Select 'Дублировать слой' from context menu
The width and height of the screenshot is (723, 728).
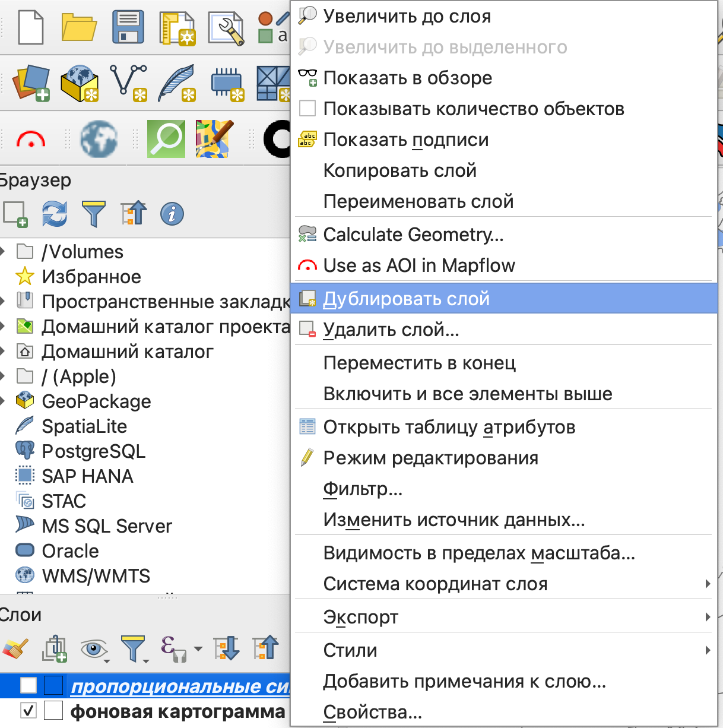(x=406, y=299)
